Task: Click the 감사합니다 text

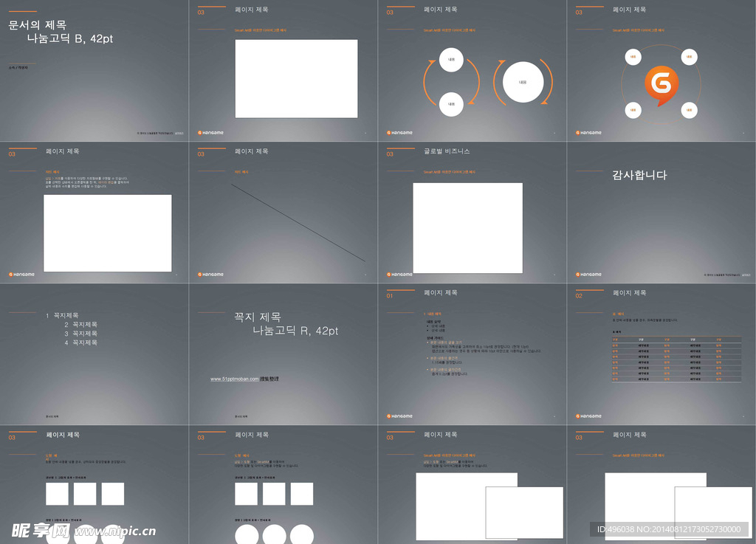Action: [x=639, y=175]
